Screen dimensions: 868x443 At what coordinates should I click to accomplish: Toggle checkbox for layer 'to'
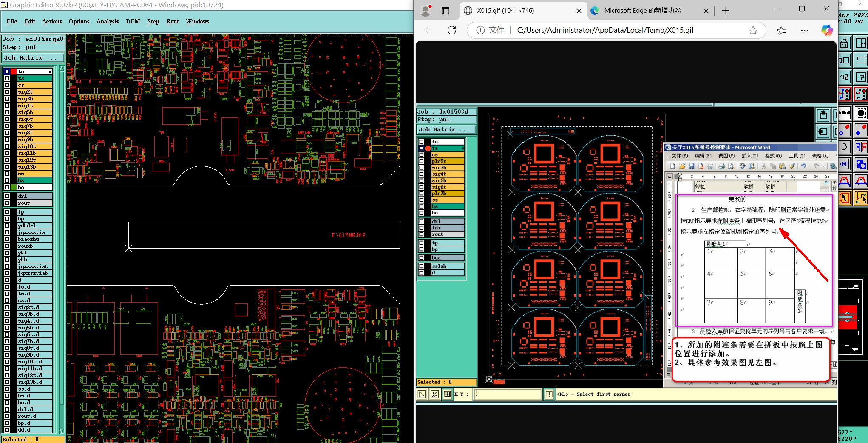[7, 71]
